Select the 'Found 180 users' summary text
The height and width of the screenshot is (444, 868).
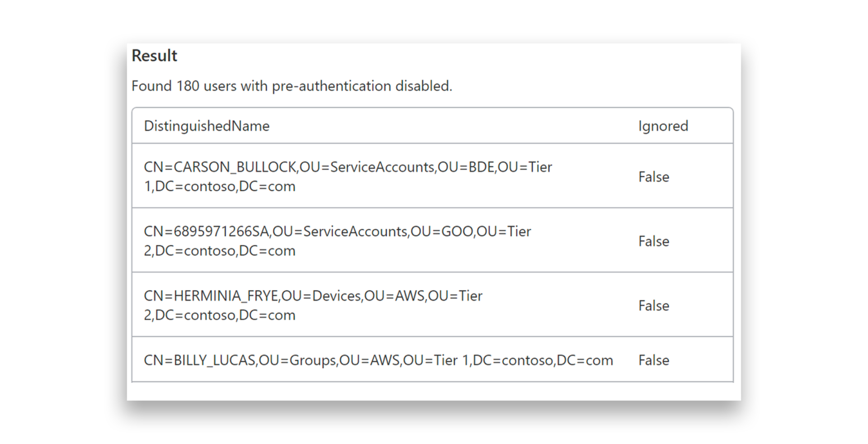click(292, 86)
